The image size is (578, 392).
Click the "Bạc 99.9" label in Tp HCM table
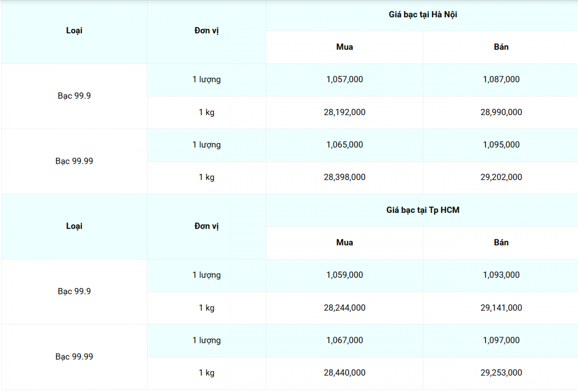[74, 291]
